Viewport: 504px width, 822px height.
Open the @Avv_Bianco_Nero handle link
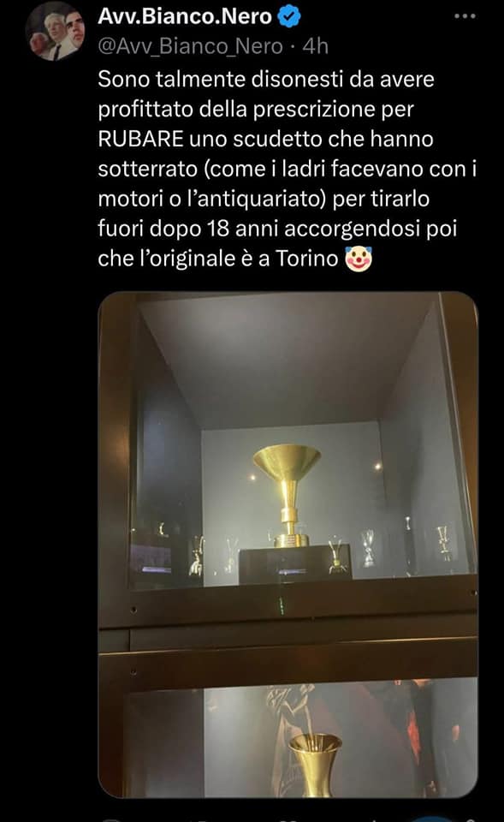coord(190,46)
